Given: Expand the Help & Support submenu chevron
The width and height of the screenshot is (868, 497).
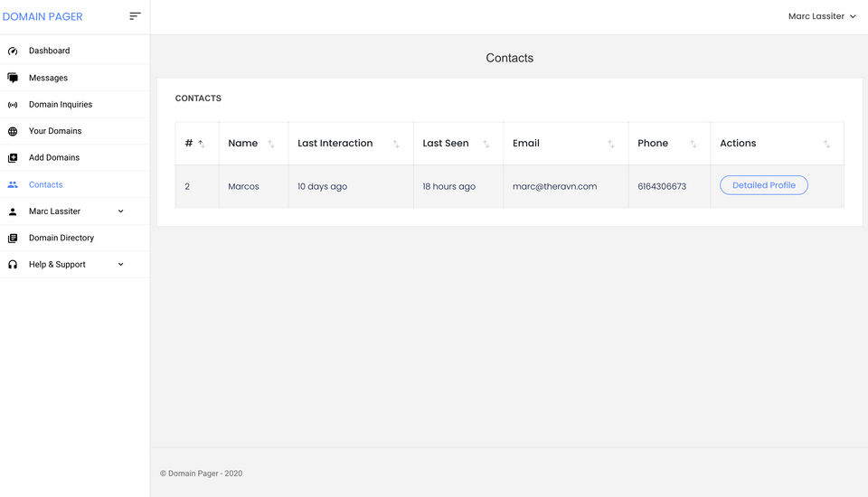Looking at the screenshot, I should pyautogui.click(x=120, y=264).
